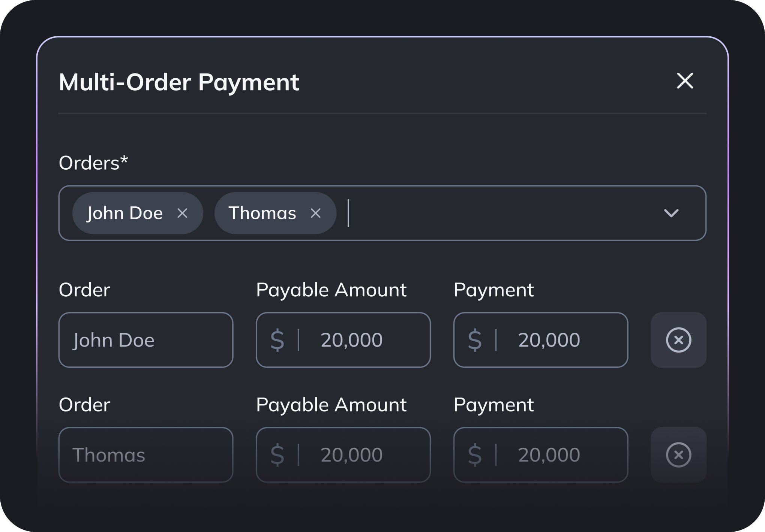
Task: Click dollar icon in Thomas's Payable Amount
Action: pos(277,455)
